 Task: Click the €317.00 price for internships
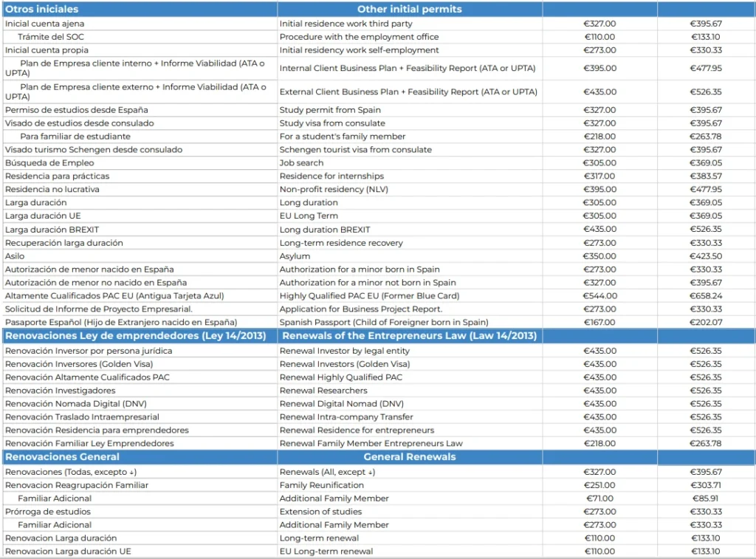[599, 176]
